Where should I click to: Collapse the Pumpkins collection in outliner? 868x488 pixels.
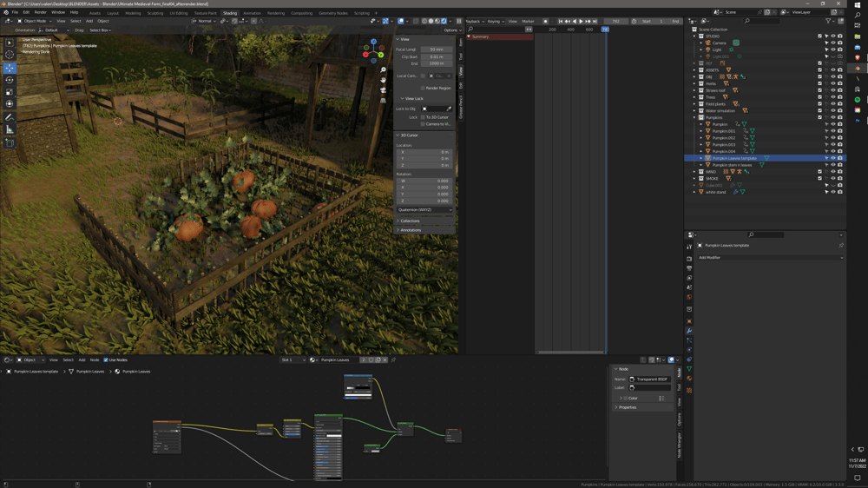pos(694,117)
